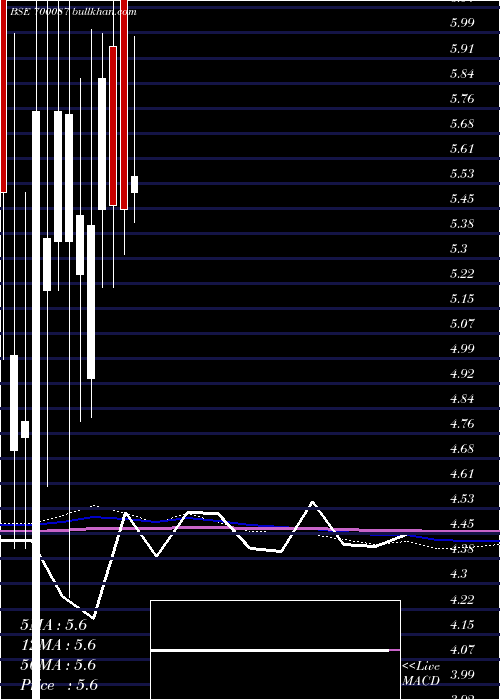The height and width of the screenshot is (700, 500).
Task: Click the 5.45 price level at upper right
Action: pyautogui.click(x=462, y=198)
